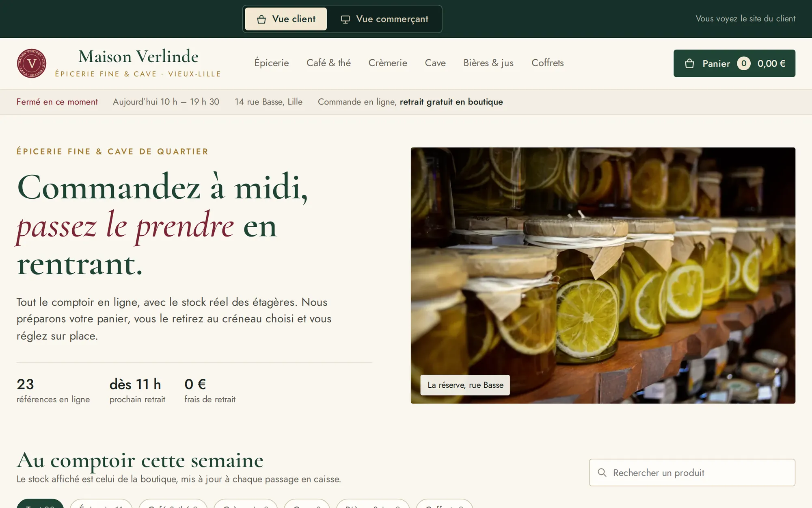The image size is (812, 508).
Task: Switch to Vue commerçant mode
Action: tap(384, 19)
